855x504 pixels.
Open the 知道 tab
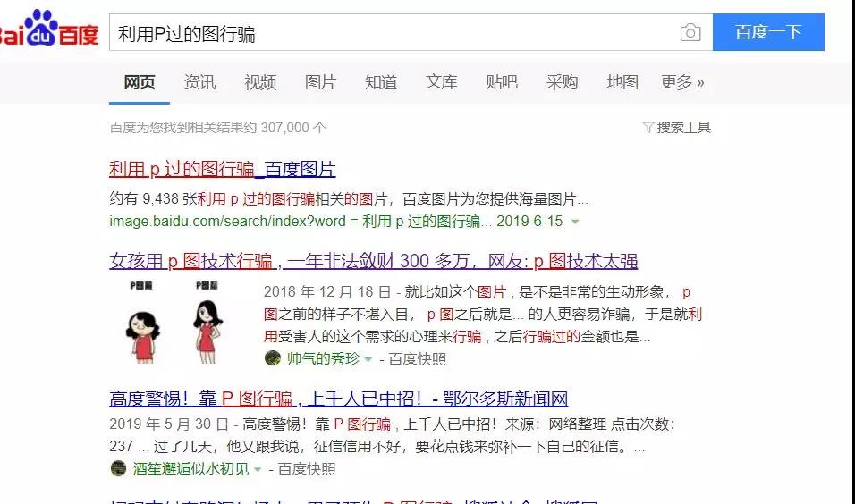pyautogui.click(x=381, y=82)
